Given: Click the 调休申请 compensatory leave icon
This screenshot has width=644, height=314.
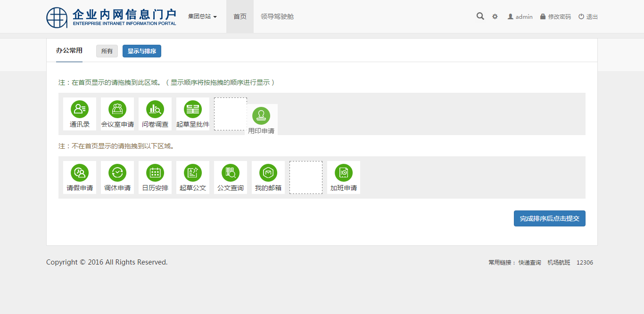Looking at the screenshot, I should pos(117,173).
